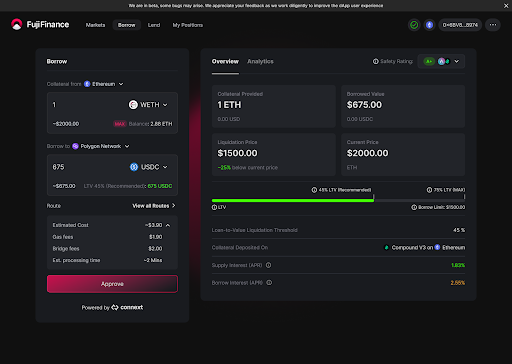Click the Bridge fees $2.00 row
The image size is (512, 364).
(107, 249)
